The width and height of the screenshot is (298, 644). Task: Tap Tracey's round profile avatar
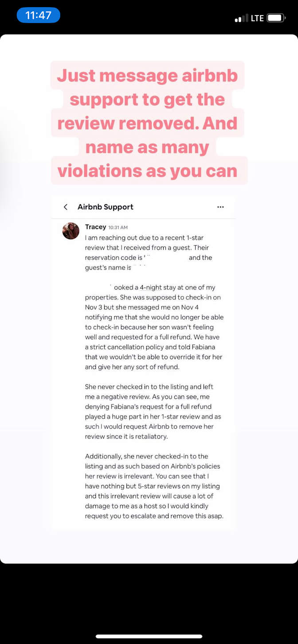pyautogui.click(x=71, y=231)
